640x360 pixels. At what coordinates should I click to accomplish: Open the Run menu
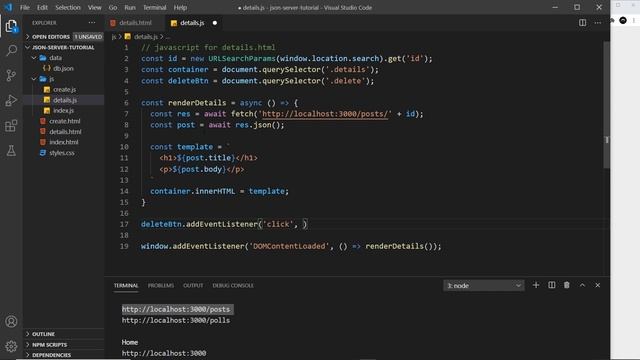[130, 7]
